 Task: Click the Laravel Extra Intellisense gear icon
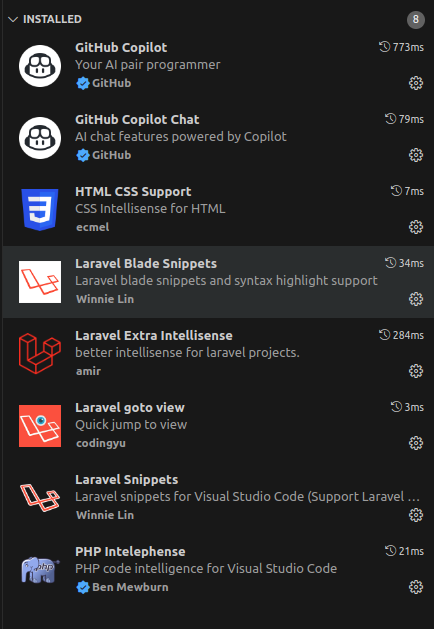(416, 371)
